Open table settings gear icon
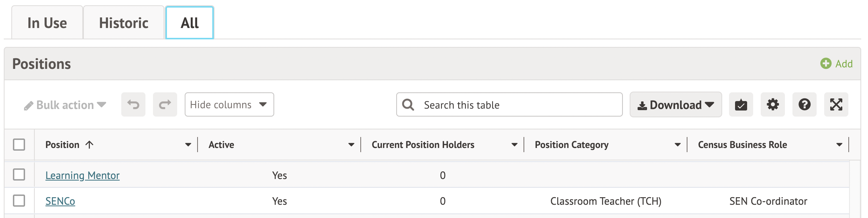 [772, 104]
